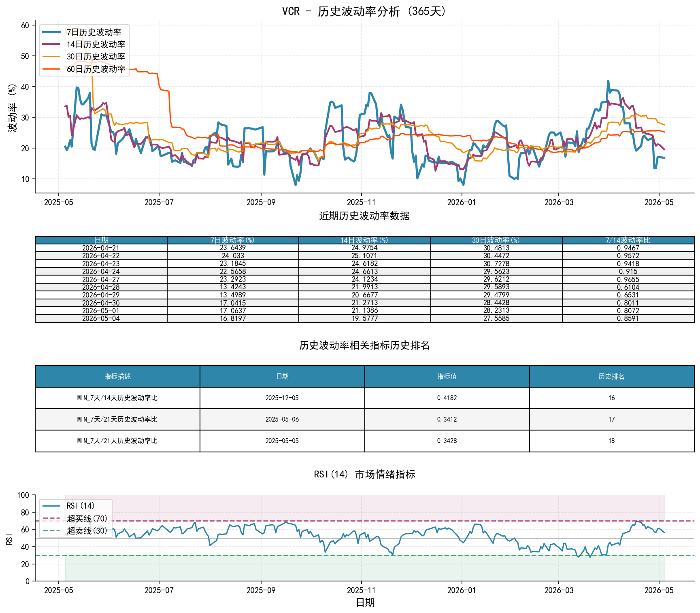Click the 日期 x-axis label below RSI chart
Screen dimensions: 700x613
(x=365, y=602)
